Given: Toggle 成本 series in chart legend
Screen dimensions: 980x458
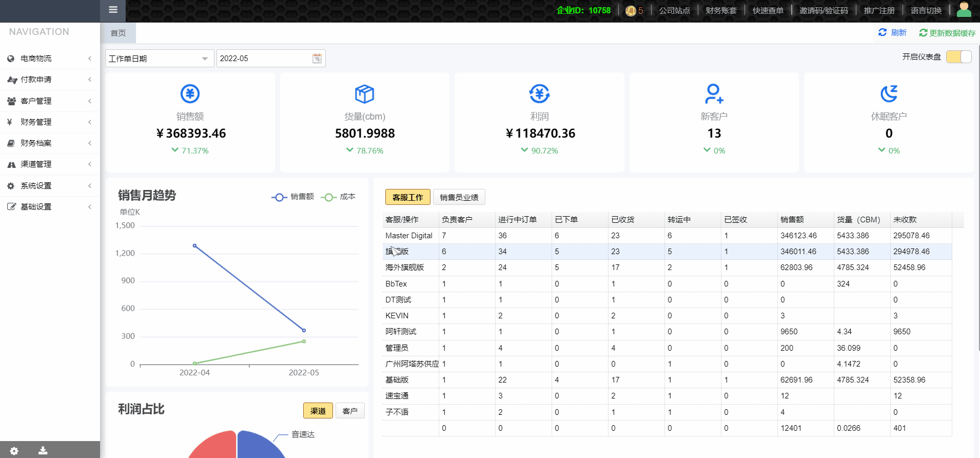Looking at the screenshot, I should [x=339, y=197].
